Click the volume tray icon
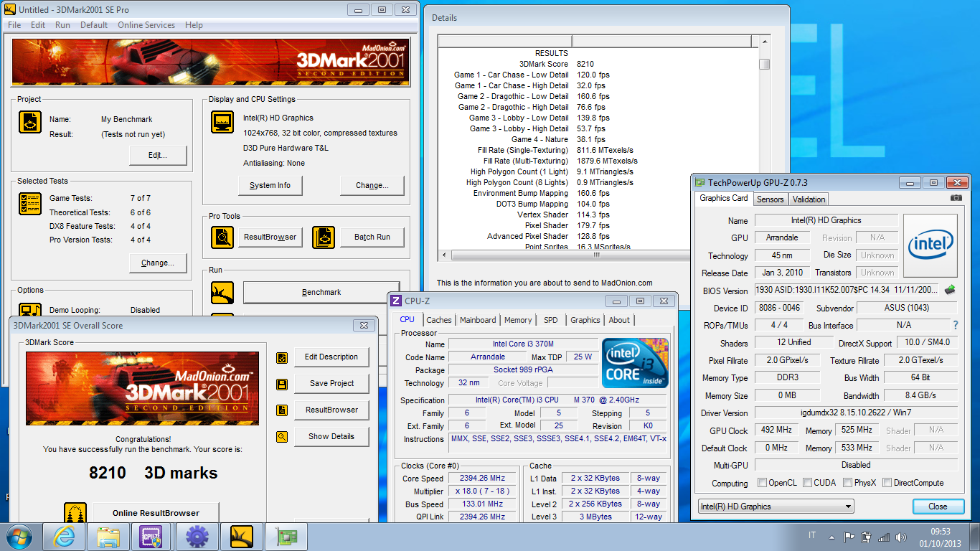Screen dimensions: 980x551 point(901,536)
